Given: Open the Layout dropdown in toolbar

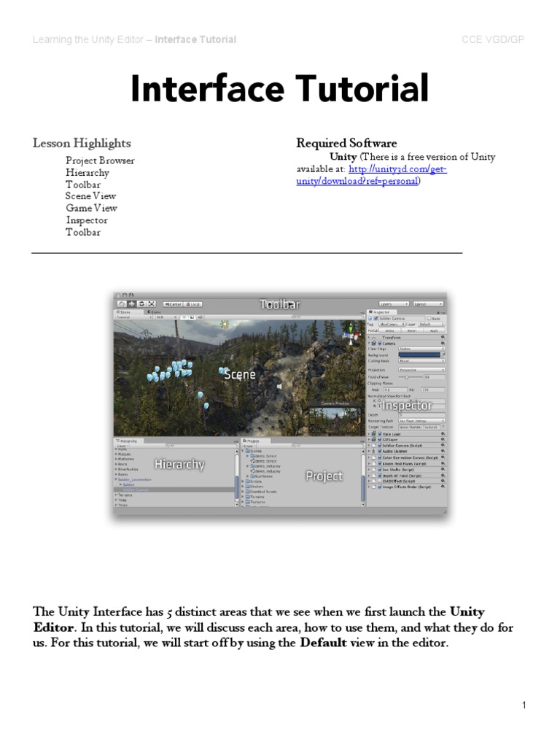Looking at the screenshot, I should click(428, 304).
